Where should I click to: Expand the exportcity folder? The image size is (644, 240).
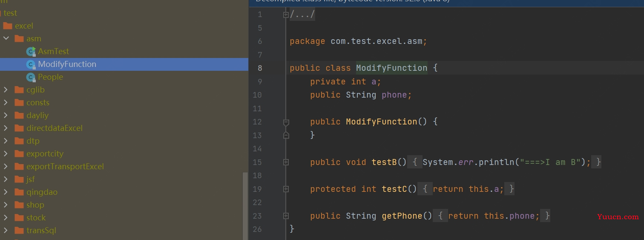[x=6, y=153]
